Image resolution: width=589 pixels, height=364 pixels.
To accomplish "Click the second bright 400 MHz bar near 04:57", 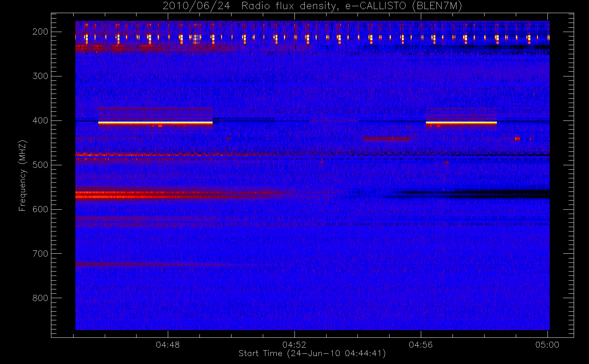I will pyautogui.click(x=461, y=123).
